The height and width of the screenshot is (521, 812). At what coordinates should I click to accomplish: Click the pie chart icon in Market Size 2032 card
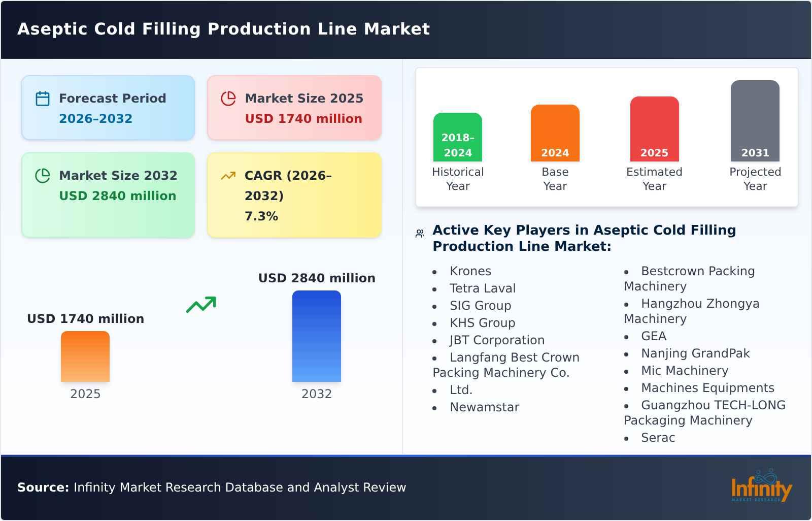coord(43,175)
